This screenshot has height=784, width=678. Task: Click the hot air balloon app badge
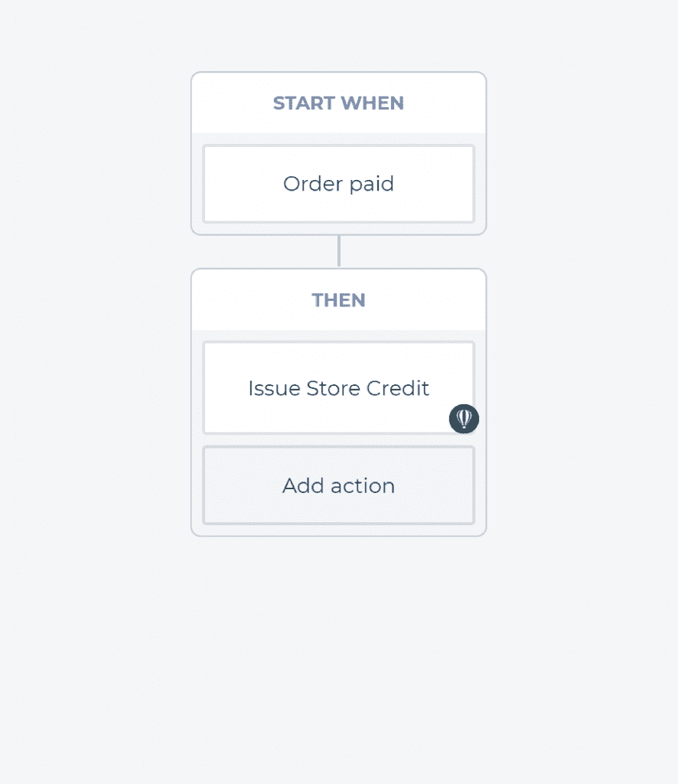(x=464, y=419)
